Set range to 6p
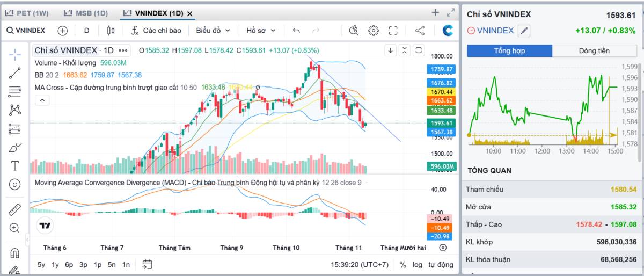 coord(69,264)
